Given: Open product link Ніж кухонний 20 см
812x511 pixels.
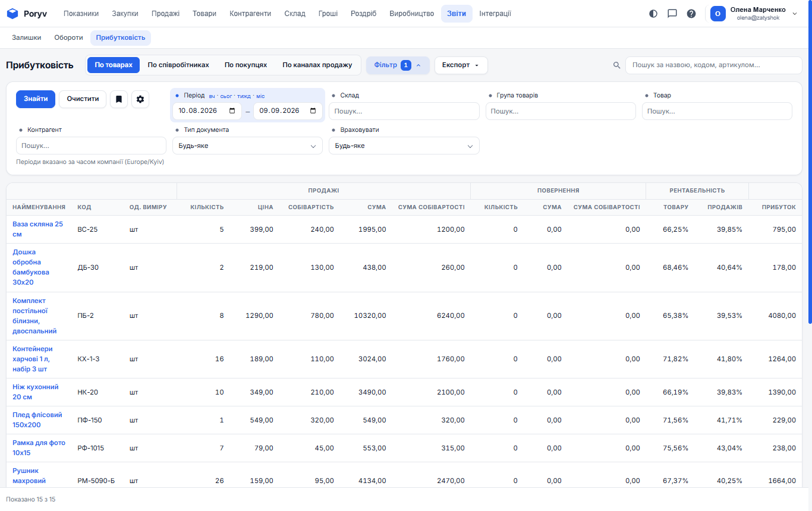Looking at the screenshot, I should click(x=36, y=392).
